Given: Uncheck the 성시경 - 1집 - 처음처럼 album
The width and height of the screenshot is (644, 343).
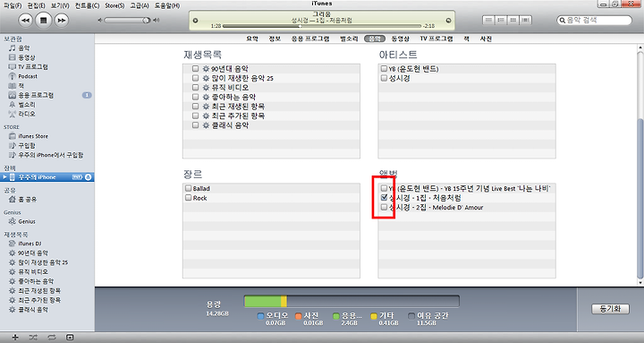Looking at the screenshot, I should 384,198.
